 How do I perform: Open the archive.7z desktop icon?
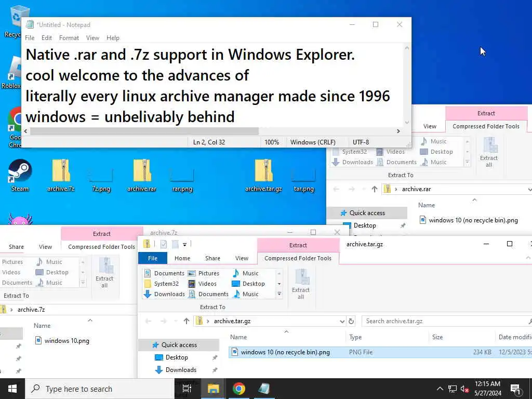point(61,176)
